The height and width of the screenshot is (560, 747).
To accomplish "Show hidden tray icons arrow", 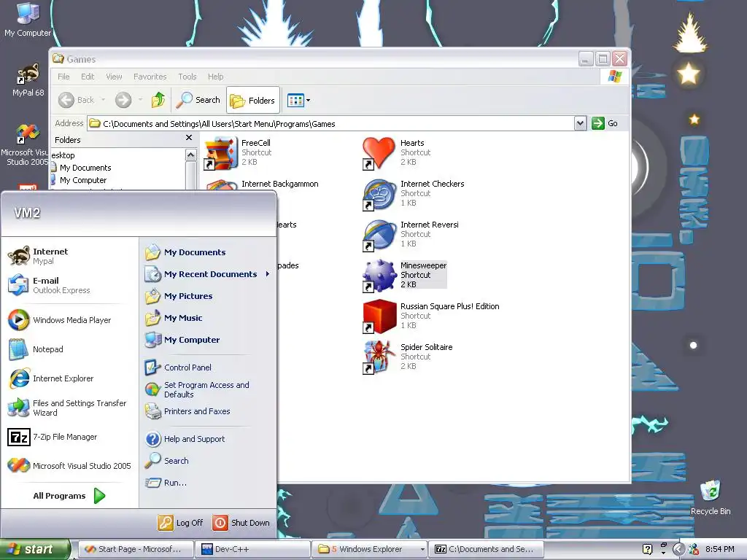I will point(679,550).
